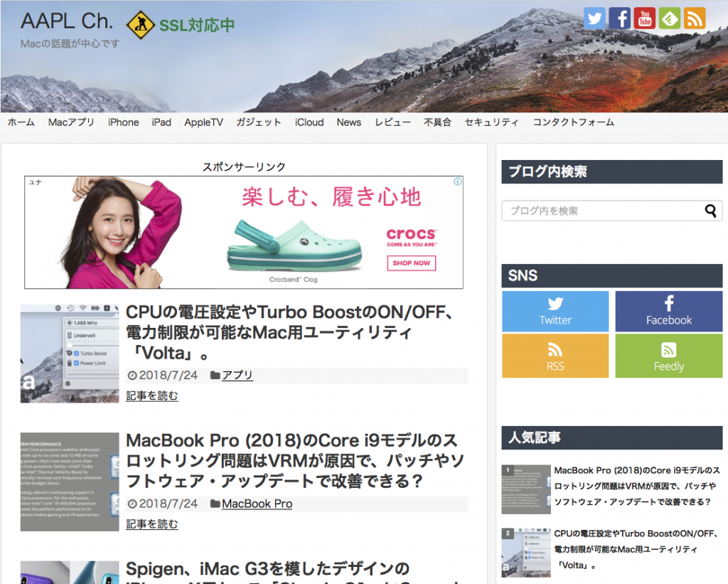Select the RSS button in the SNS sidebar
The width and height of the screenshot is (728, 584).
coord(555,356)
